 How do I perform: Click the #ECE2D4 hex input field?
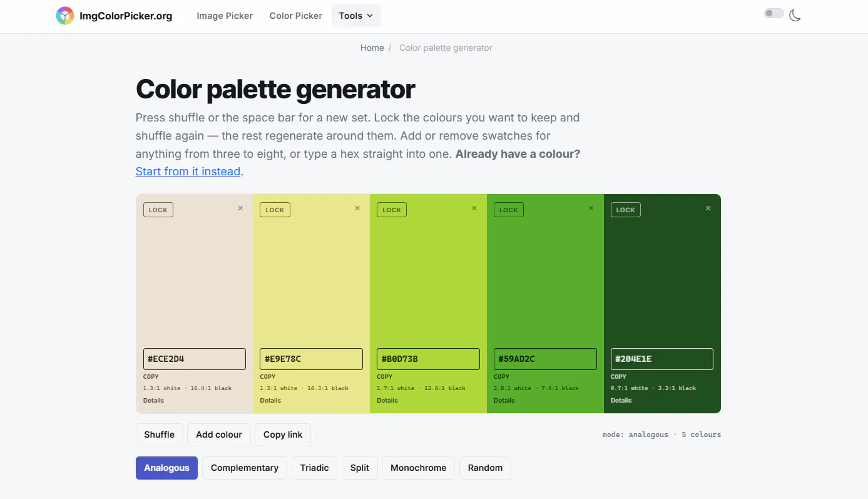pyautogui.click(x=195, y=359)
